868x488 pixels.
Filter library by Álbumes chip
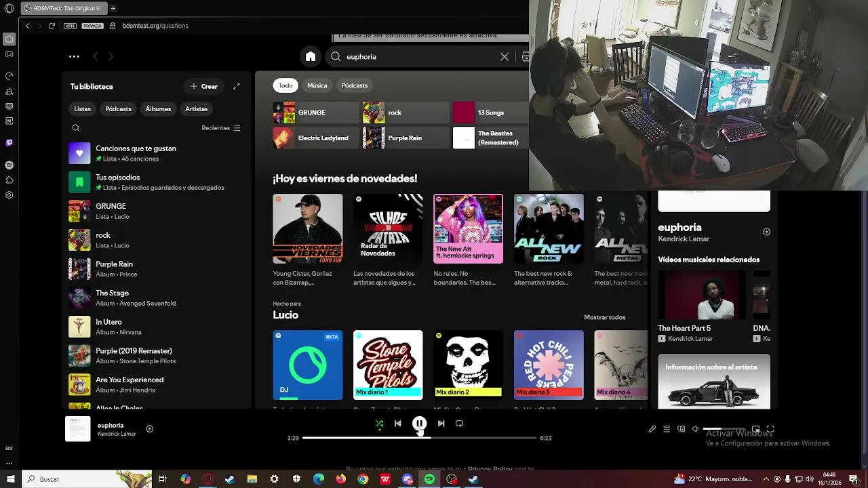158,109
